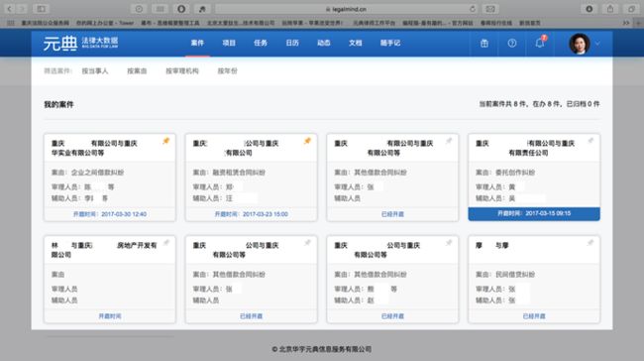Switch to the 文档 tab
Screen dimensions: 644x361
356,43
